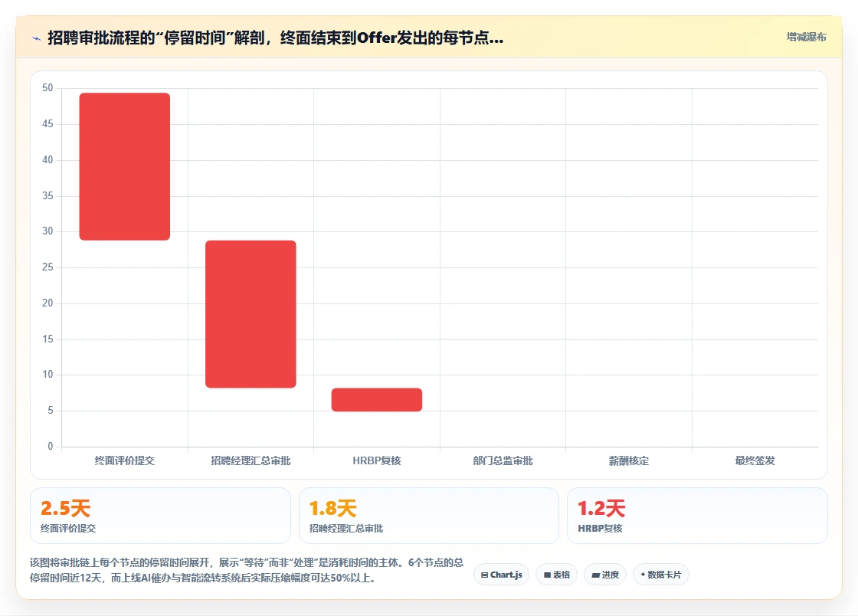Click the 终面评价提交 axis label

(x=125, y=460)
